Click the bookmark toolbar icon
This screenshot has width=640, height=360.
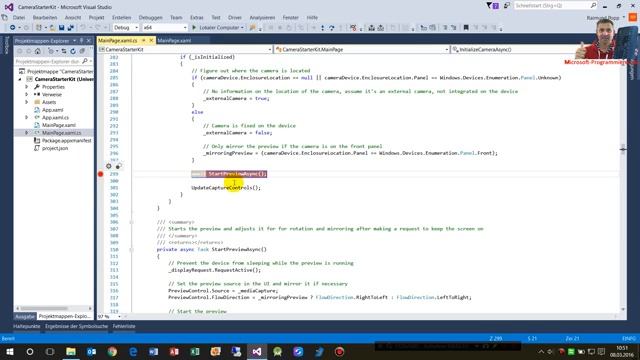point(466,28)
